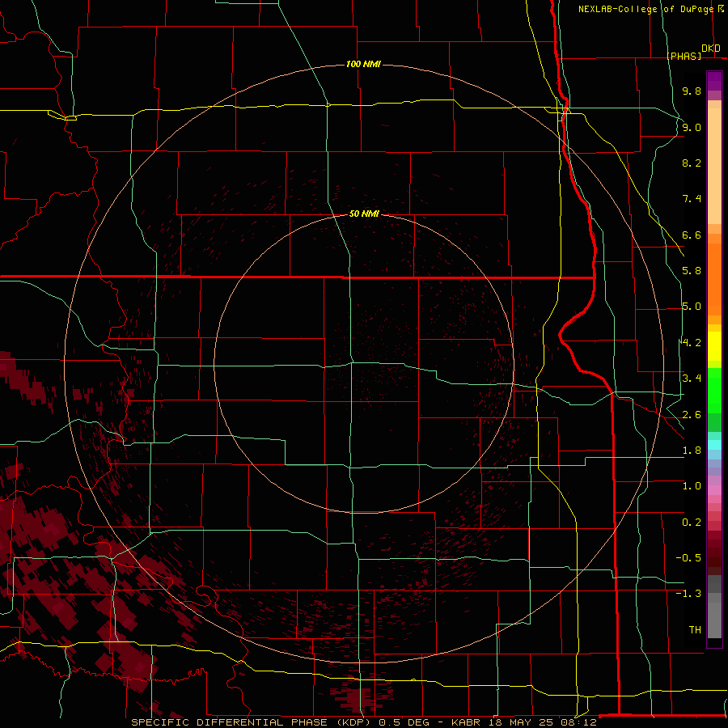The image size is (728, 728).
Task: Click the 5.8 value on the scale
Action: [x=692, y=271]
